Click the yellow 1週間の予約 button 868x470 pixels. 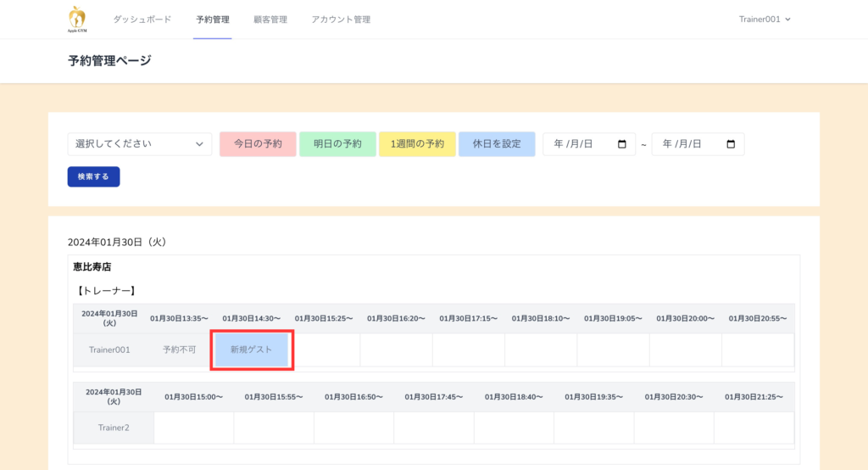click(x=417, y=144)
